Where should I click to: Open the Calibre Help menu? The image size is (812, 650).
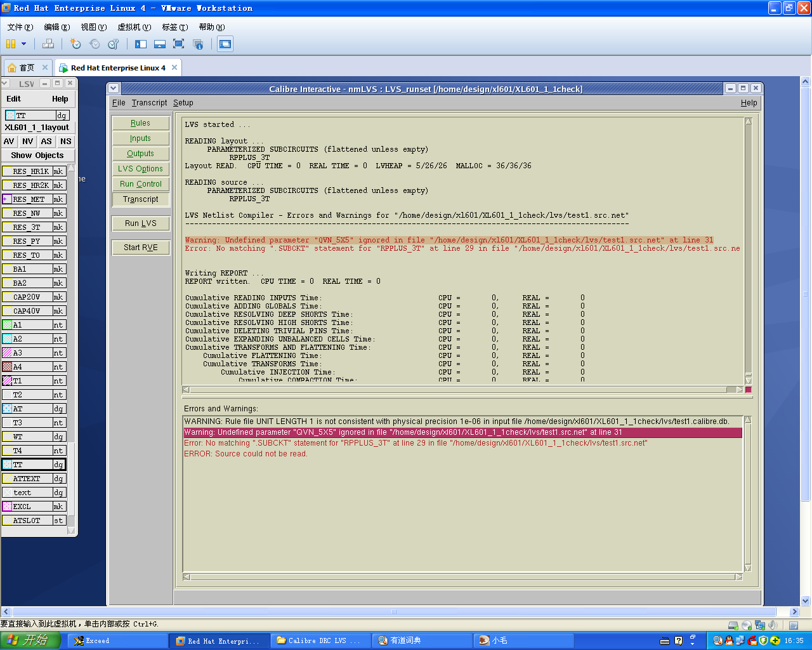[749, 102]
